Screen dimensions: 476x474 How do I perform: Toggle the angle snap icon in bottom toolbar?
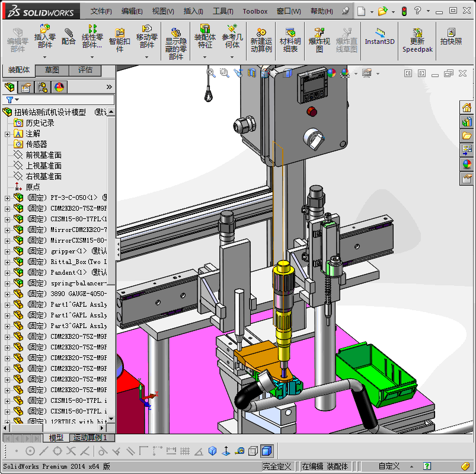click(199, 452)
